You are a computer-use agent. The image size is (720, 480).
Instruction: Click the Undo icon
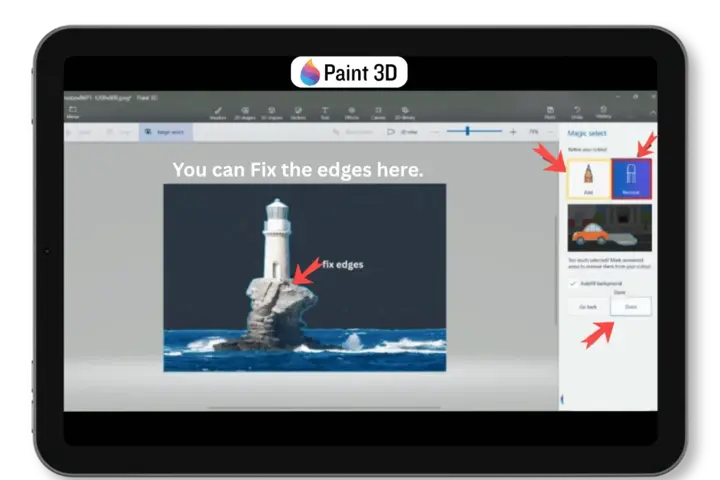[x=575, y=112]
